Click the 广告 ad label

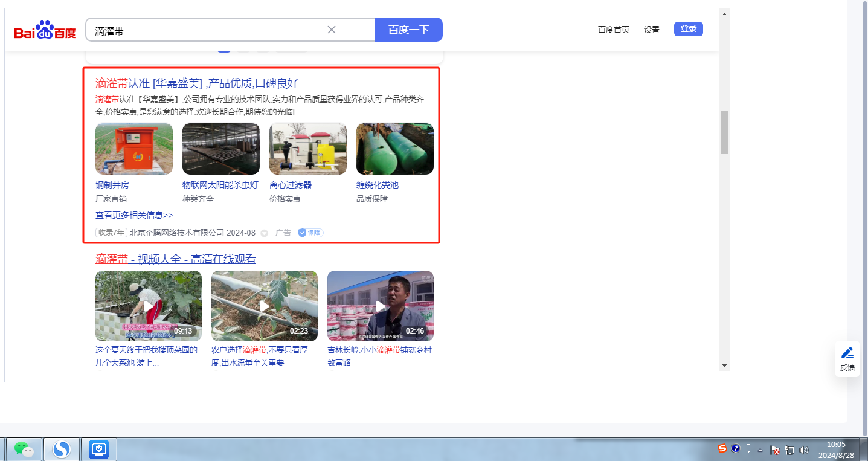click(x=283, y=233)
